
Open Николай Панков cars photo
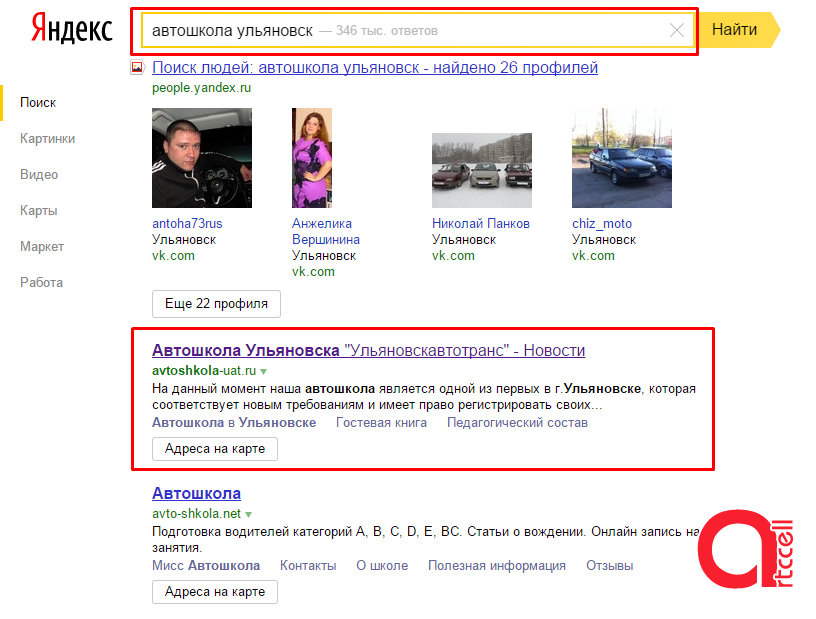482,170
